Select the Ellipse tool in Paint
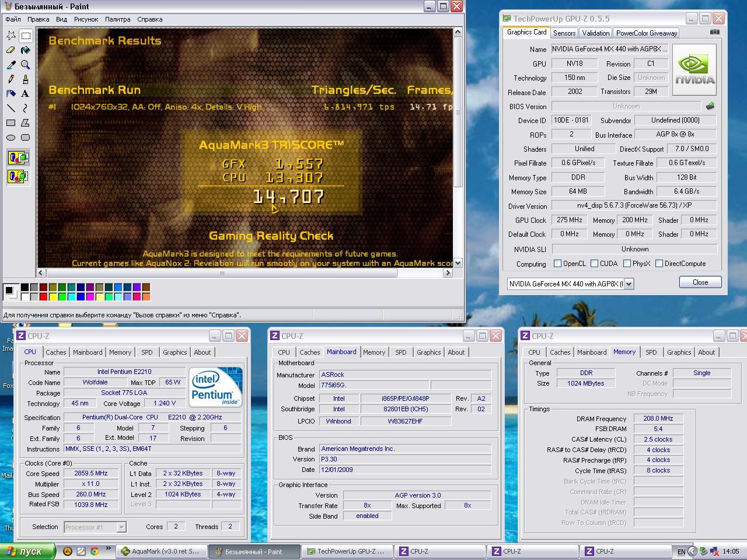 click(11, 137)
